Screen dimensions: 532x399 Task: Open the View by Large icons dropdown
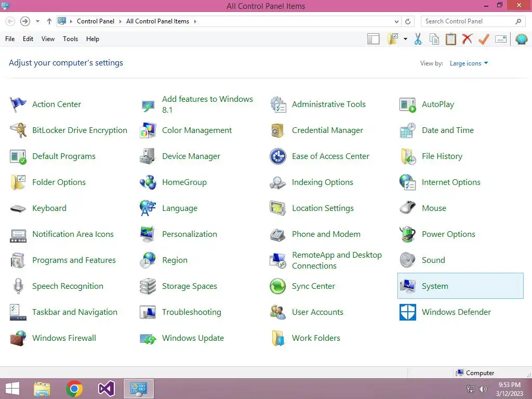469,63
